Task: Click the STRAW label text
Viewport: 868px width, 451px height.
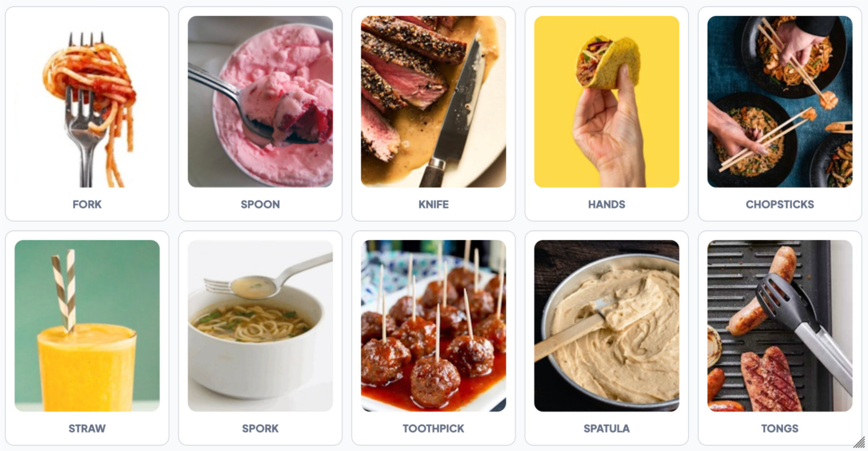Action: (87, 428)
